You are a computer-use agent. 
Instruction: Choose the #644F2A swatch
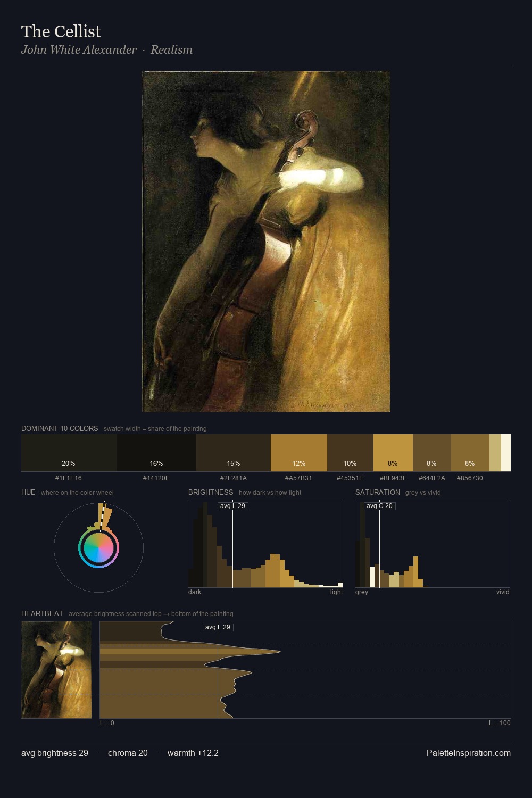[x=432, y=453]
